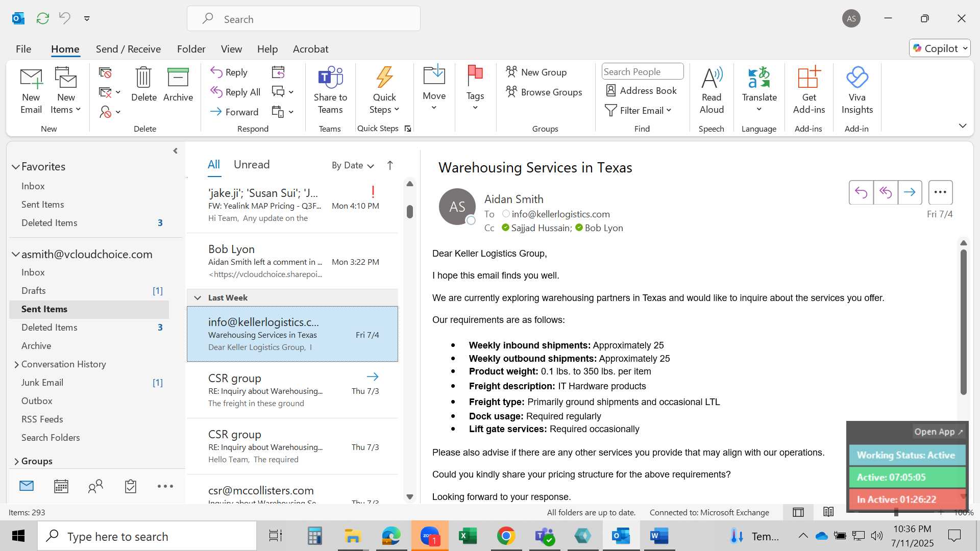The width and height of the screenshot is (980, 551).
Task: Click reply all arrow in reading pane
Action: (886, 192)
